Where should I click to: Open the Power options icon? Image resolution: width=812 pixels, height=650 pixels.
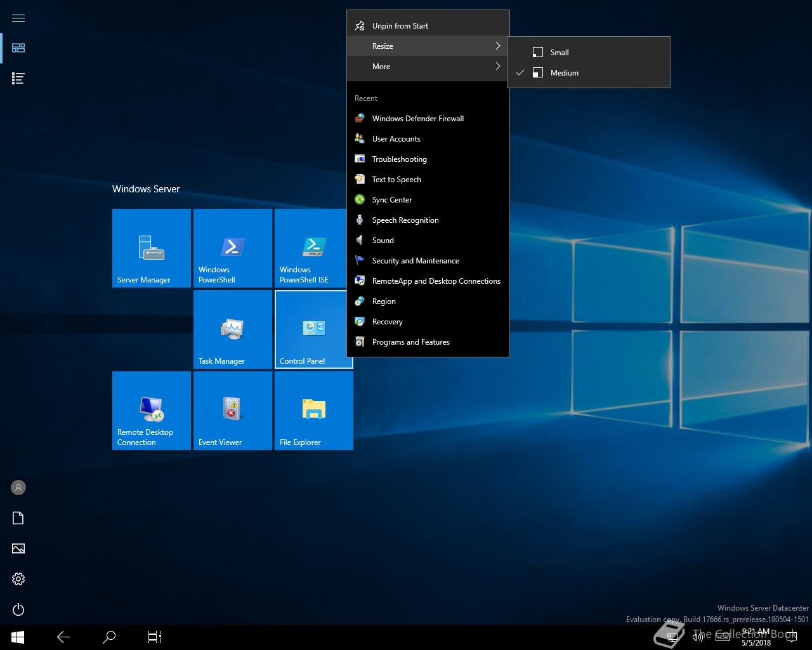[x=18, y=609]
